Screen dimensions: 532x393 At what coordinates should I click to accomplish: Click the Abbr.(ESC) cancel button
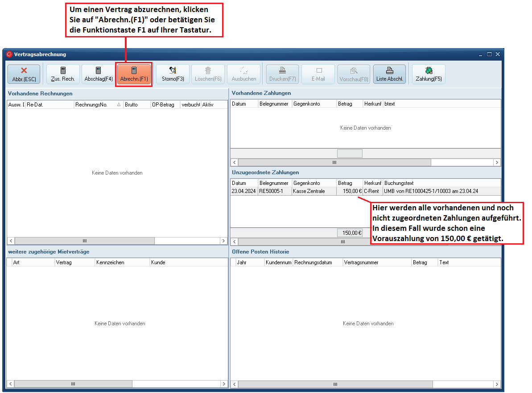(x=24, y=74)
